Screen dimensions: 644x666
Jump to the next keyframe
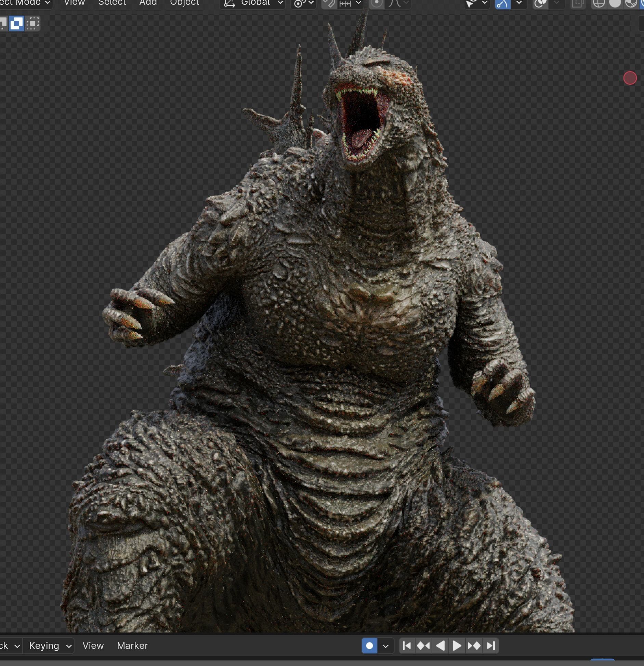(x=474, y=646)
